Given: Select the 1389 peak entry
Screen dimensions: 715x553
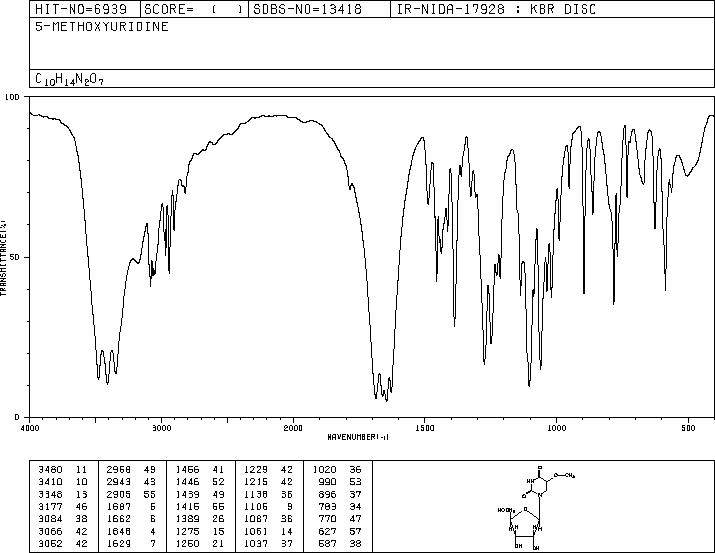Looking at the screenshot, I should point(200,519).
